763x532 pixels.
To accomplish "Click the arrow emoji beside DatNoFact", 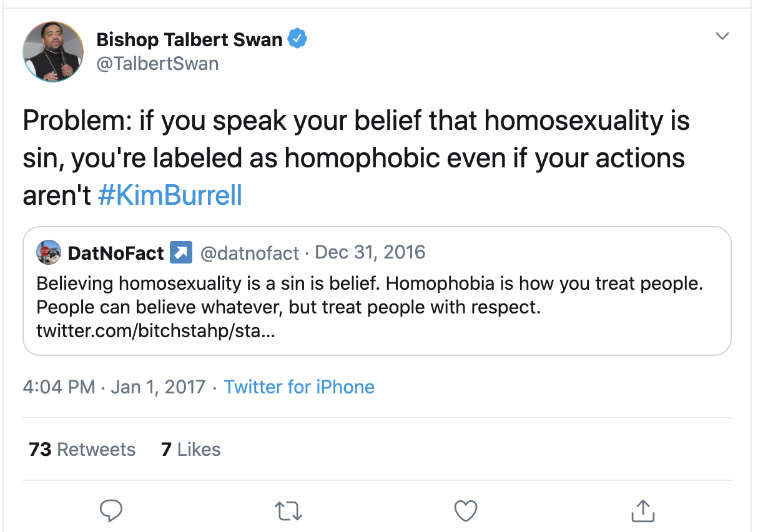I will pyautogui.click(x=181, y=253).
